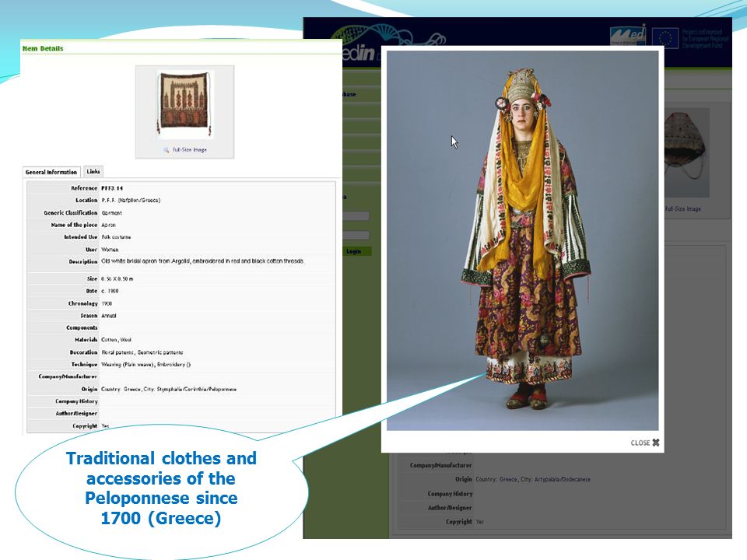Open Full-Size Image link under apron thumbnail
The image size is (747, 560).
[190, 150]
